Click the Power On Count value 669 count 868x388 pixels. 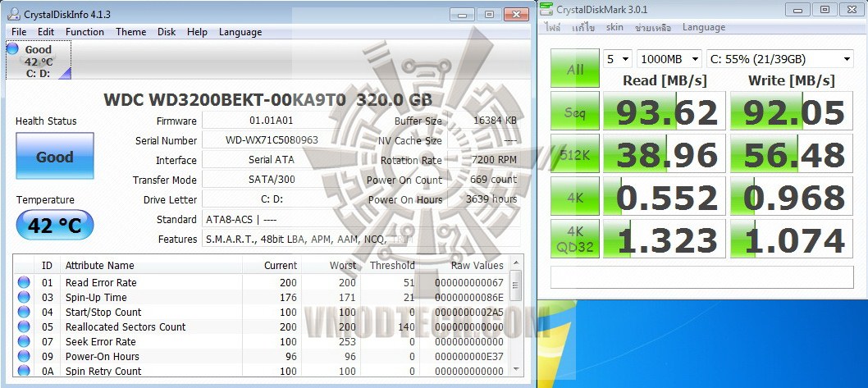click(x=484, y=180)
